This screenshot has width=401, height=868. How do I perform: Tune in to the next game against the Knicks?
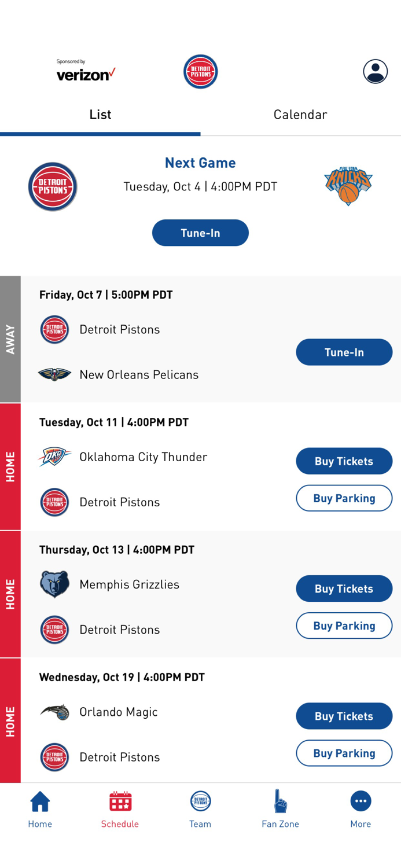[200, 233]
